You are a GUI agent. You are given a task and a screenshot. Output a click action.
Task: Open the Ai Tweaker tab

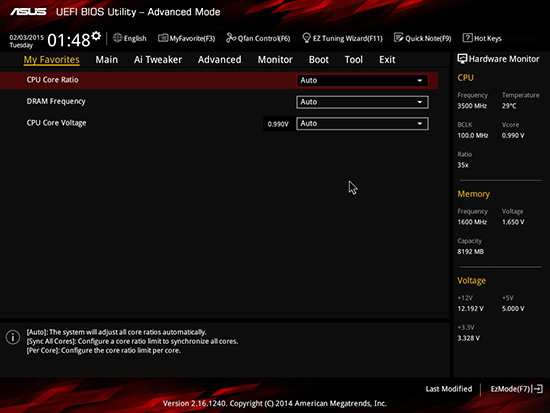pos(158,60)
